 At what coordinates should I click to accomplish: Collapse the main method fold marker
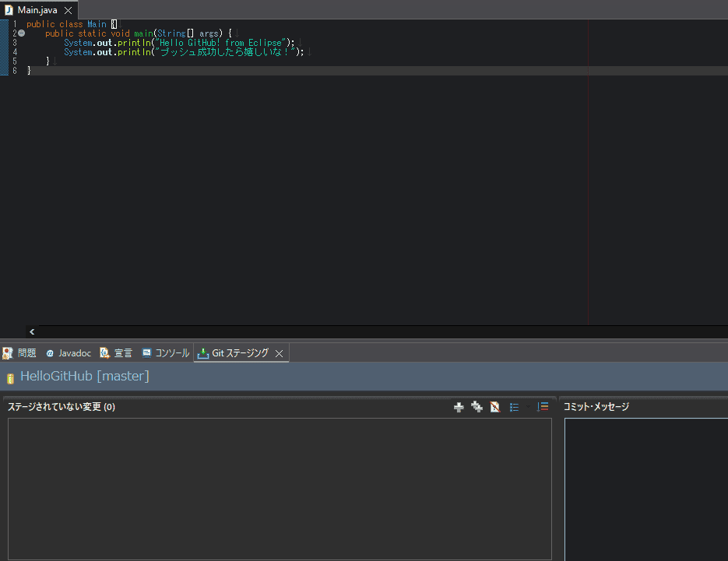coord(21,33)
